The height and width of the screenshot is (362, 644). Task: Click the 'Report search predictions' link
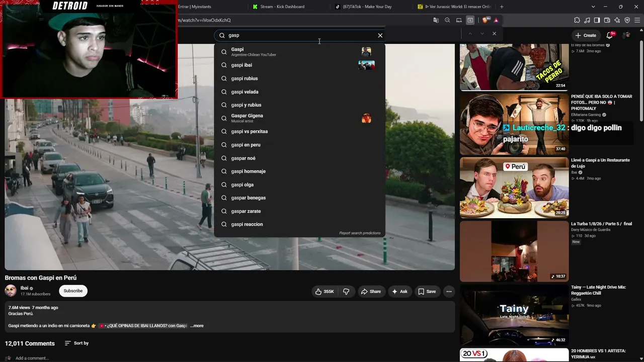click(x=360, y=233)
